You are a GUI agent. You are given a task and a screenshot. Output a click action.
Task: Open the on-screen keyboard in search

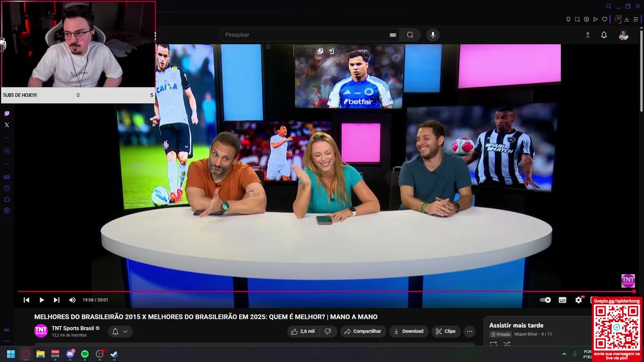pyautogui.click(x=393, y=35)
